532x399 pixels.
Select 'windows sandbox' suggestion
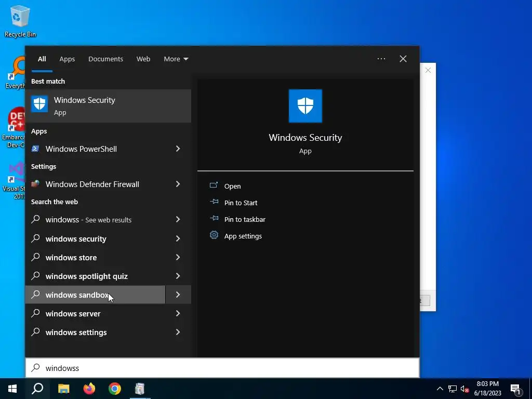tap(96, 295)
